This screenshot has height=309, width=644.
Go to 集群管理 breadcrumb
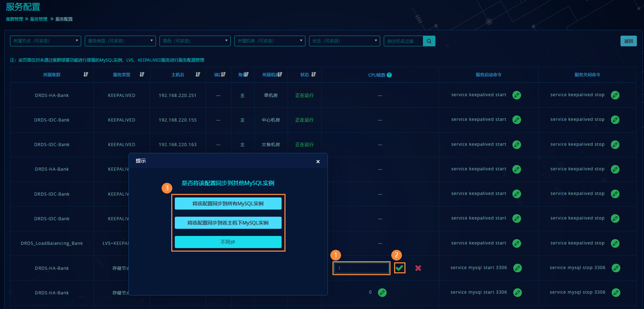(15, 19)
